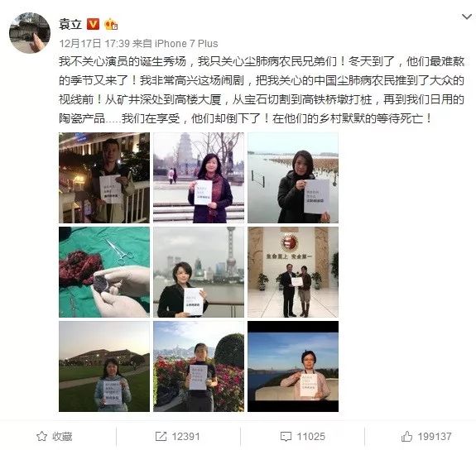This screenshot has height=450, width=476.
Task: Open the post options chevron menu
Action: pyautogui.click(x=467, y=17)
